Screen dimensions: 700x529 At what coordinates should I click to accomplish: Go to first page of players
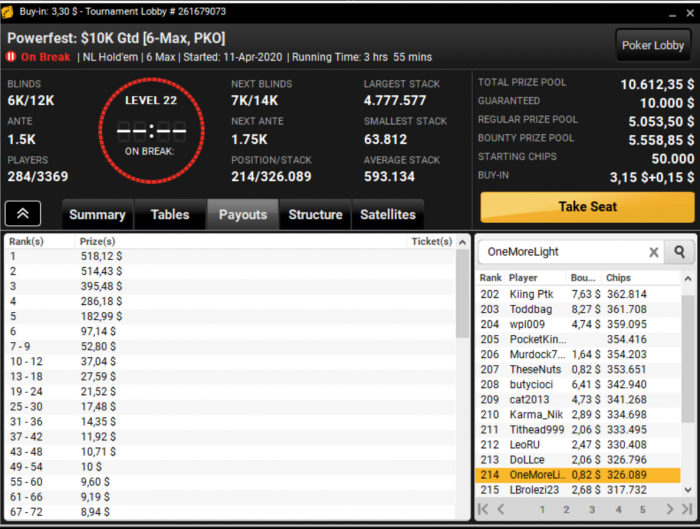pos(483,509)
